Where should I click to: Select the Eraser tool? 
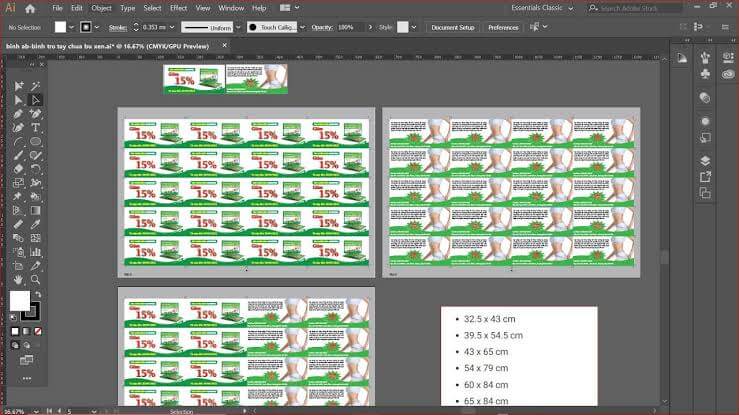(18, 169)
